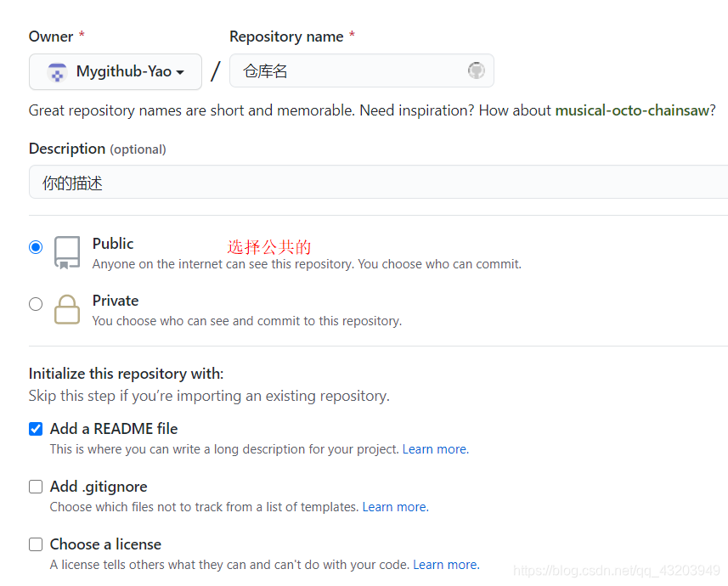Click the Public repository book icon
The height and width of the screenshot is (586, 728).
pos(67,252)
